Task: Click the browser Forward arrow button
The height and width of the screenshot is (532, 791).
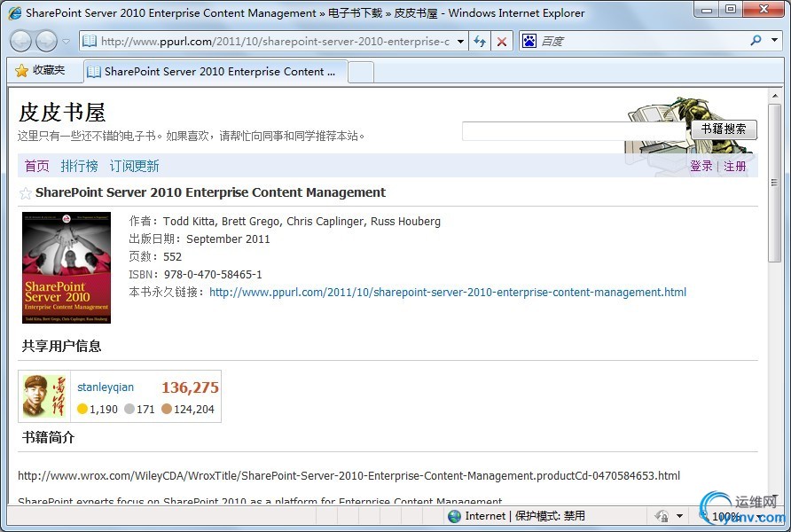Action: 46,42
